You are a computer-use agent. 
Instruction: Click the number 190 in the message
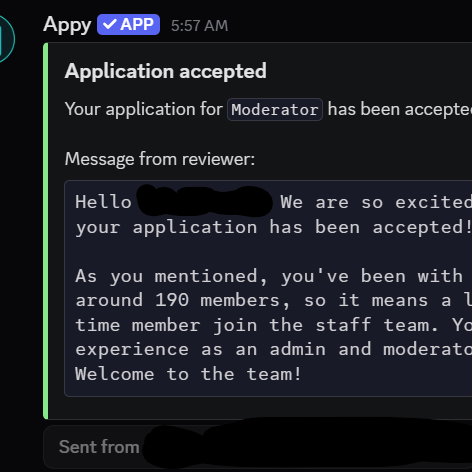[172, 300]
